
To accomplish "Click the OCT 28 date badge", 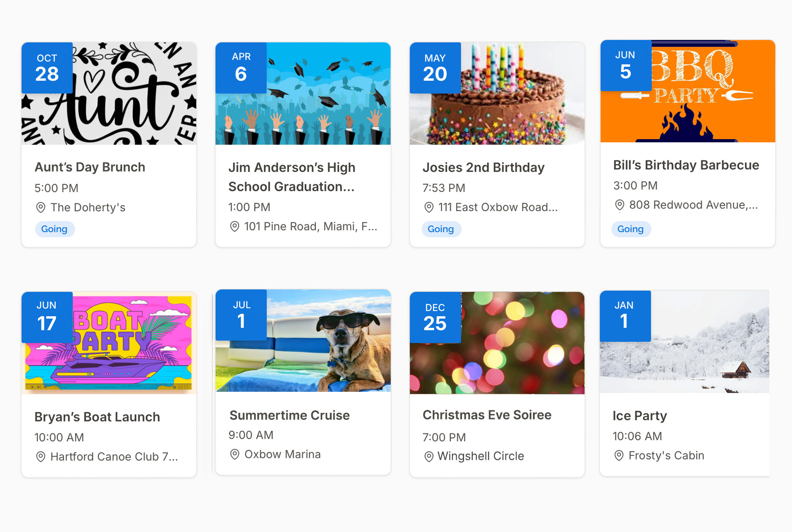I will click(x=47, y=68).
